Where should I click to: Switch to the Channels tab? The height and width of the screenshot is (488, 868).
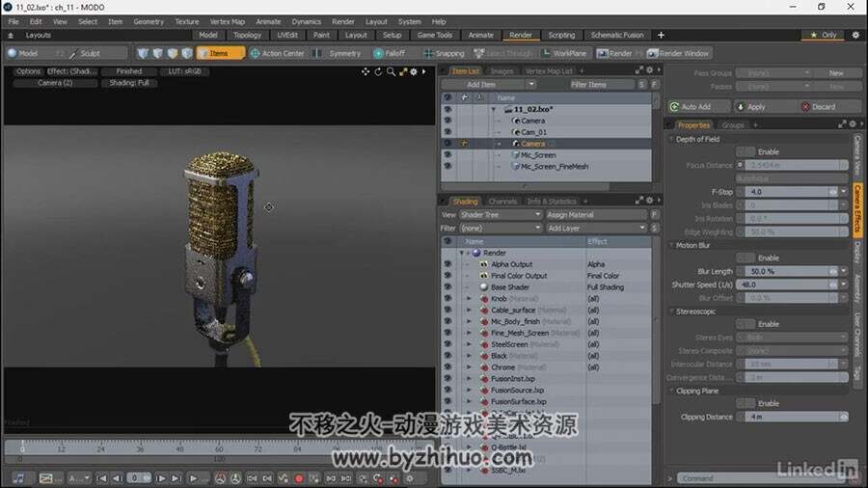502,202
